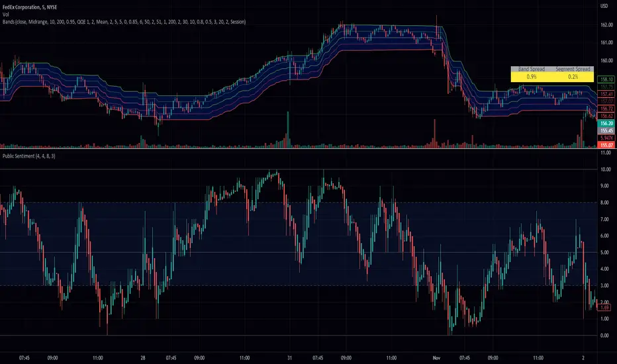Click the 5.947K volume value label

pyautogui.click(x=606, y=138)
